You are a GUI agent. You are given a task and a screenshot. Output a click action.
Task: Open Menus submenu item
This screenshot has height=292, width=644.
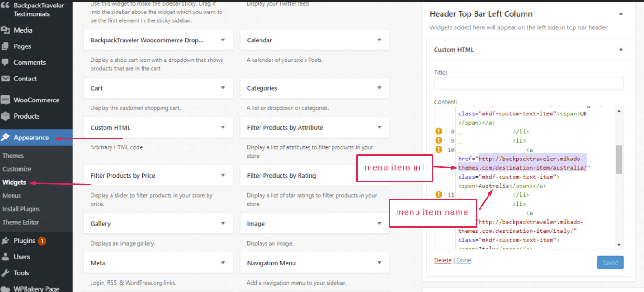(12, 196)
